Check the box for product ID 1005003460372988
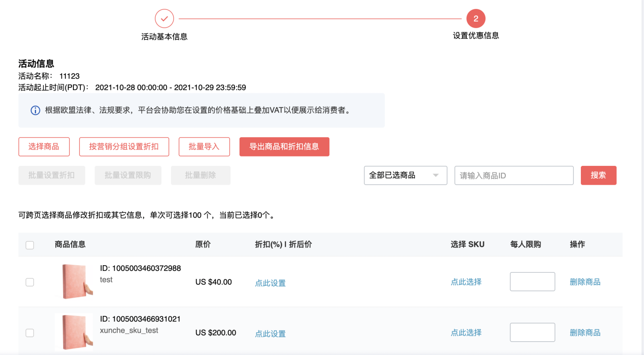 point(30,282)
